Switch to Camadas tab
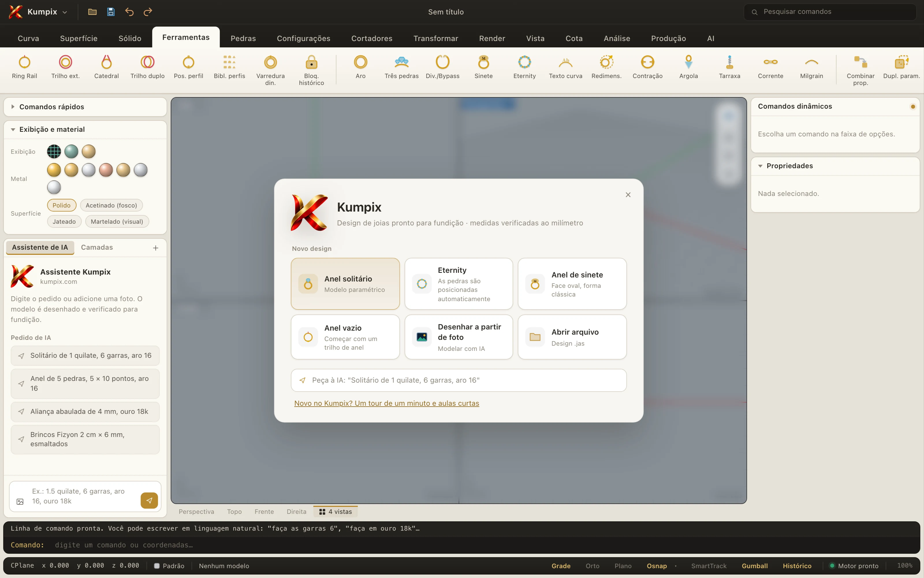Screen dimensions: 924x578 point(97,247)
